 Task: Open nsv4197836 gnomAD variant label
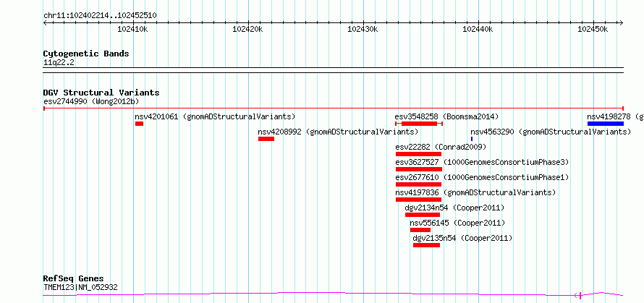click(475, 192)
